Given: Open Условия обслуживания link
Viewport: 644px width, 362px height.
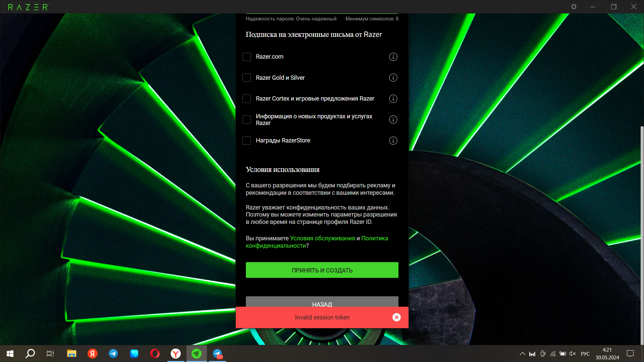Looking at the screenshot, I should pyautogui.click(x=322, y=238).
